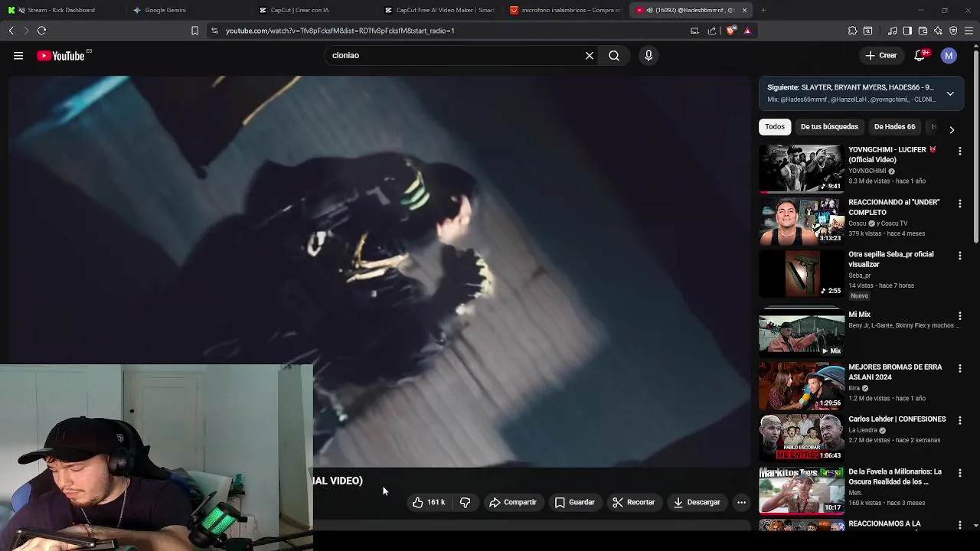This screenshot has width=980, height=551.
Task: Open the browser main menu icon
Action: (969, 31)
